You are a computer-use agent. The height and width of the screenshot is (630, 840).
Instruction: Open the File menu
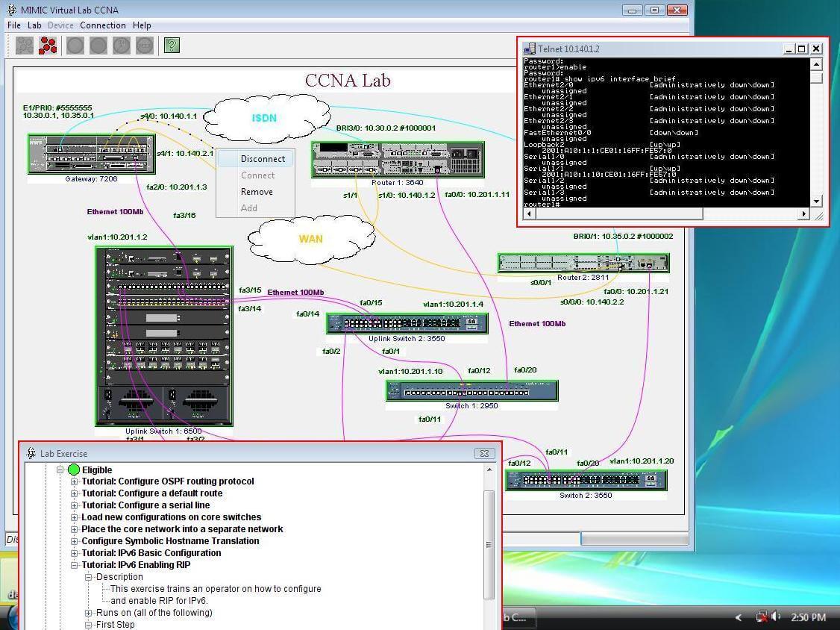coord(14,25)
